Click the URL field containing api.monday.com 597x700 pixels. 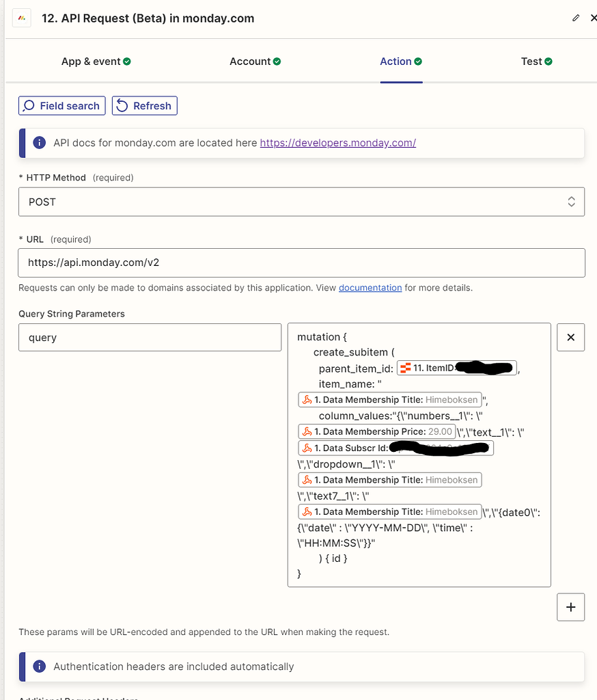point(301,262)
